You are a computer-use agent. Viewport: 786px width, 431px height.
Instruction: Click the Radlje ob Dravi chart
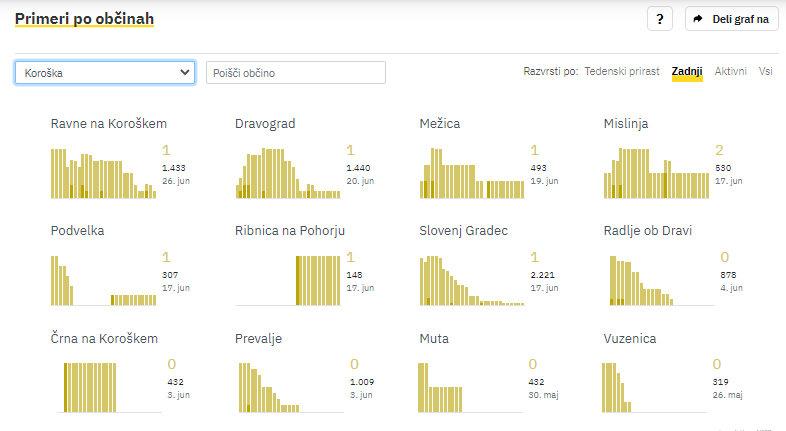[656, 279]
